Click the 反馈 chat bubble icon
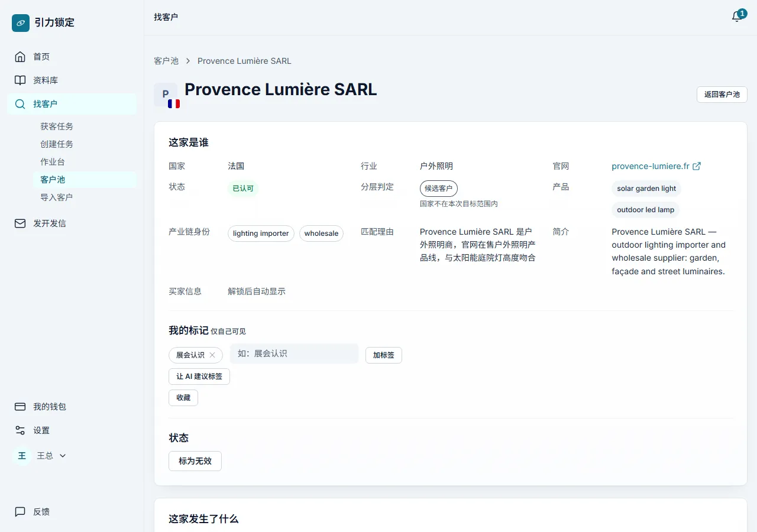 click(x=20, y=512)
